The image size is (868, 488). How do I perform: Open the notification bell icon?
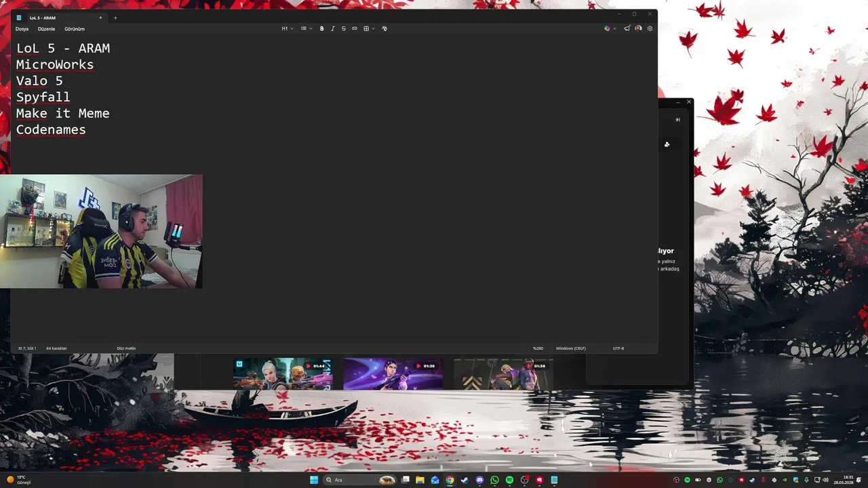[859, 480]
